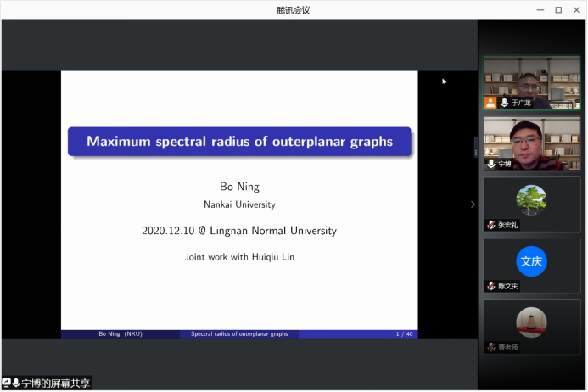Click the microphone icon beside 于广龙
The width and height of the screenshot is (588, 392).
coord(504,103)
